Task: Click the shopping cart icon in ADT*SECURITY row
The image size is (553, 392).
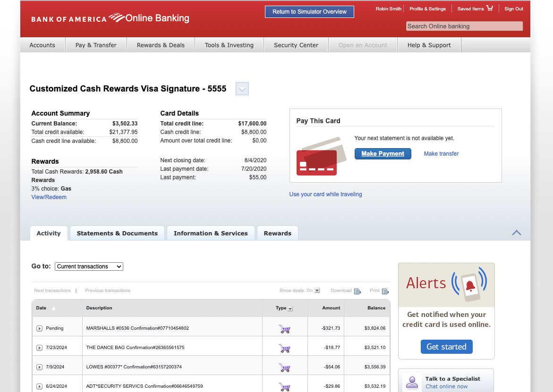Action: tap(284, 387)
